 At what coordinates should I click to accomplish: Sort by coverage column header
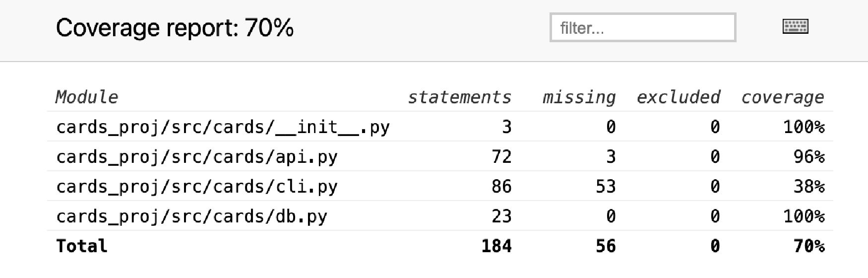[x=782, y=97]
